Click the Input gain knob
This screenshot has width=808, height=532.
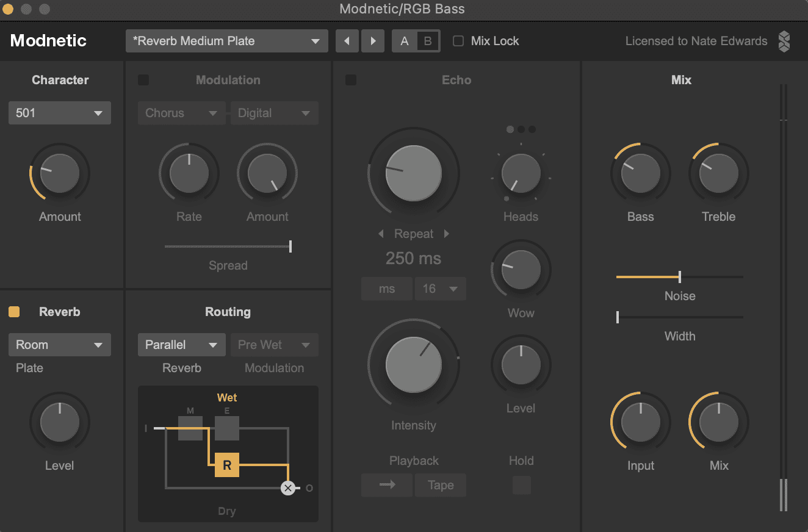[x=641, y=422]
